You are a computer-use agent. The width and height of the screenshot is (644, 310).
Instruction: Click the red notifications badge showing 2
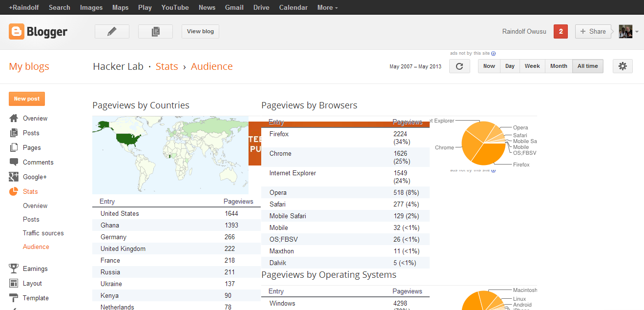point(561,31)
